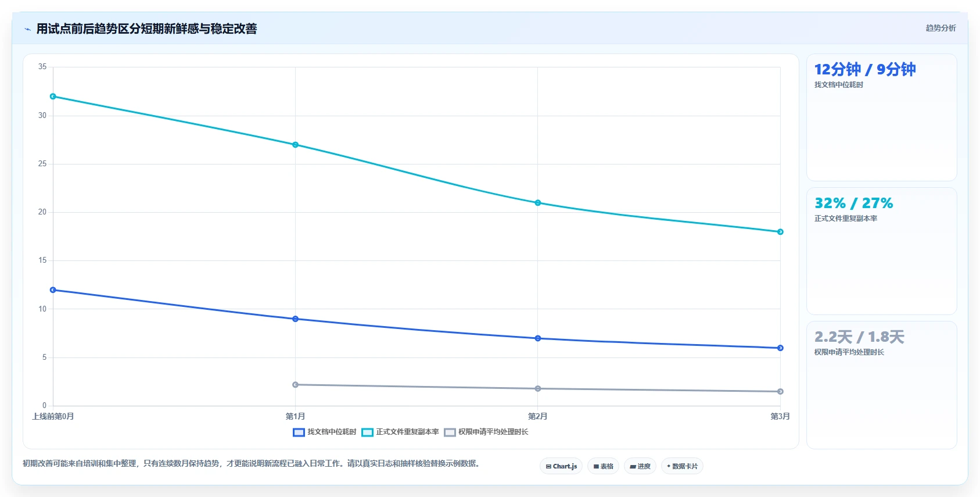Click the blue data point at 第2月
The image size is (980, 497).
pyautogui.click(x=538, y=338)
